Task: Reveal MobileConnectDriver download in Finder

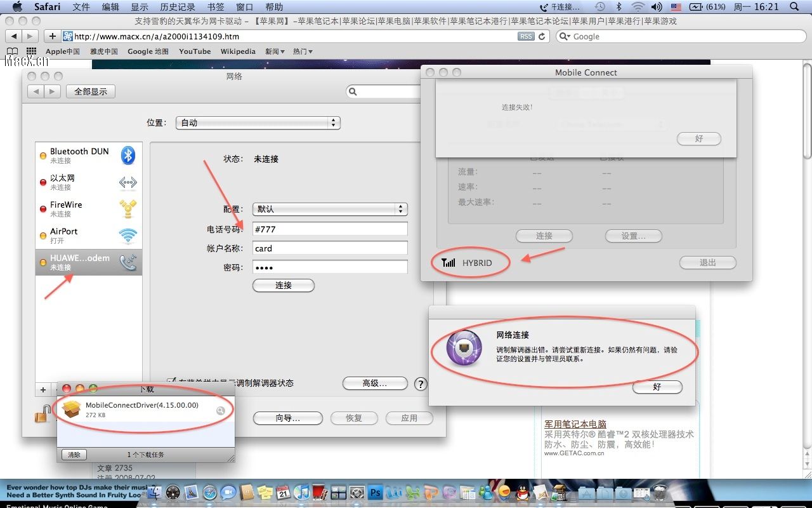Action: pyautogui.click(x=221, y=410)
